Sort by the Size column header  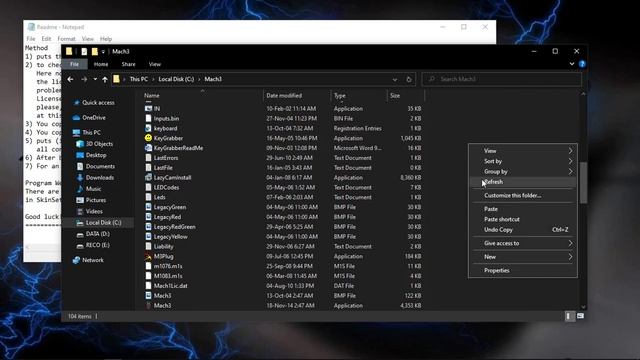point(395,96)
